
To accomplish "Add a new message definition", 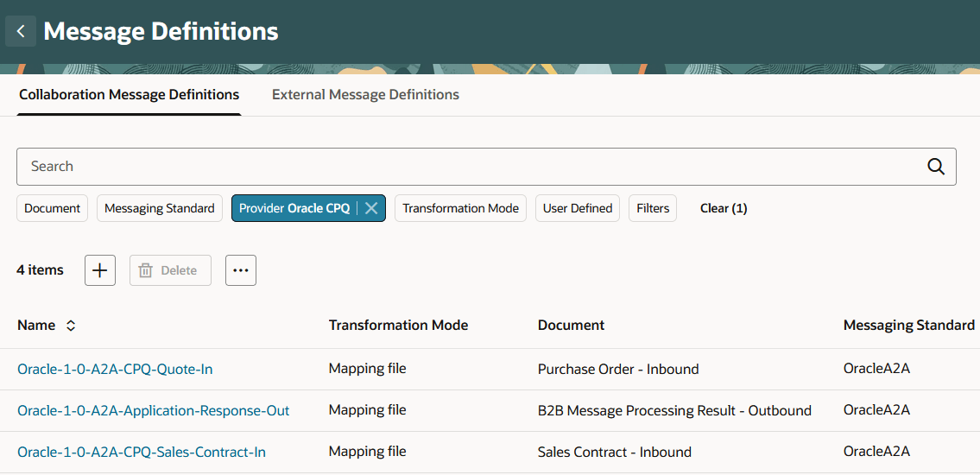I will pos(100,270).
